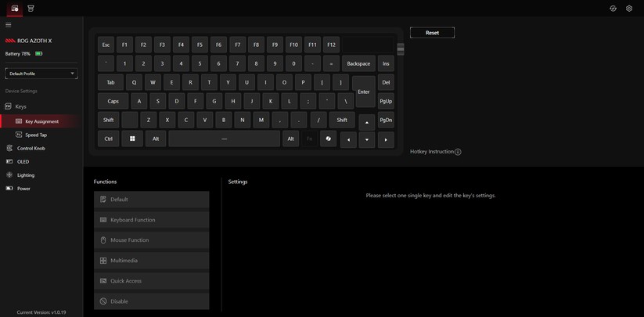Image resolution: width=644 pixels, height=317 pixels.
Task: Open the Default Profile dropdown
Action: [x=41, y=74]
